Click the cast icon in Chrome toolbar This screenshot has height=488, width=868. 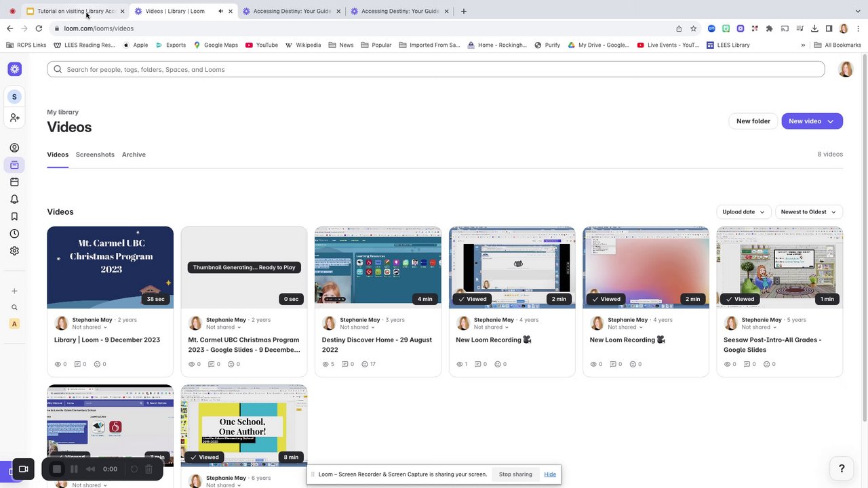[x=785, y=28]
